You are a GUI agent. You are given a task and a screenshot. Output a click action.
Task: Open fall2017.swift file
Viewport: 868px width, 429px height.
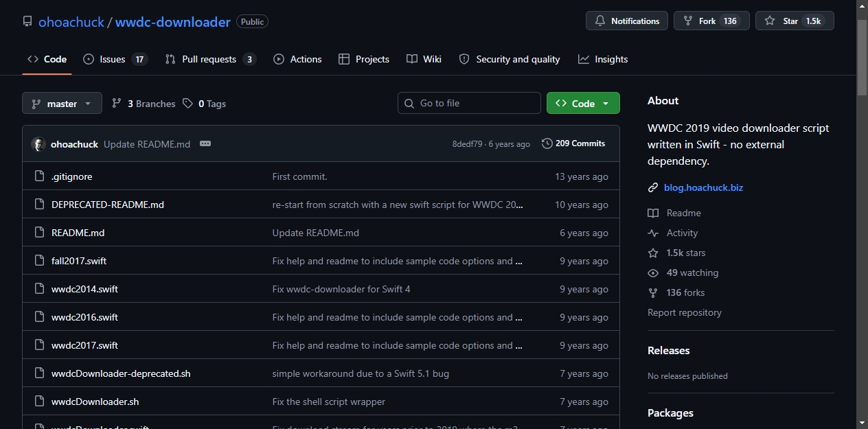click(79, 261)
